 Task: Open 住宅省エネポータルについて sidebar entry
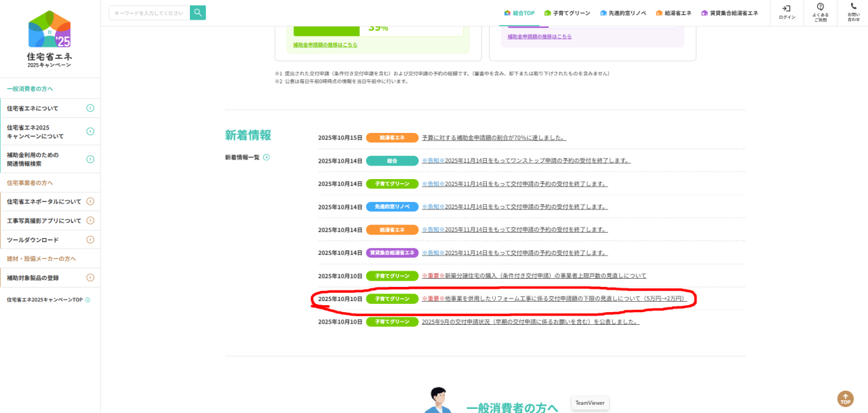[44, 201]
